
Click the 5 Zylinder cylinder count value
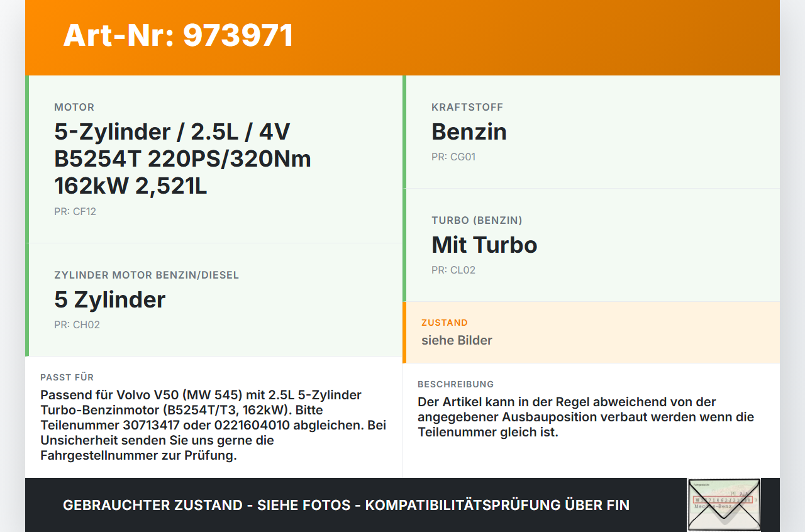point(110,300)
